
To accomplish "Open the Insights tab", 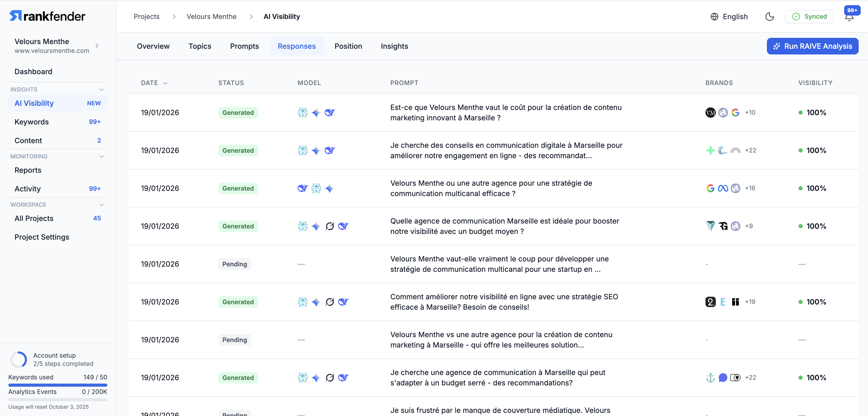I will tap(394, 46).
